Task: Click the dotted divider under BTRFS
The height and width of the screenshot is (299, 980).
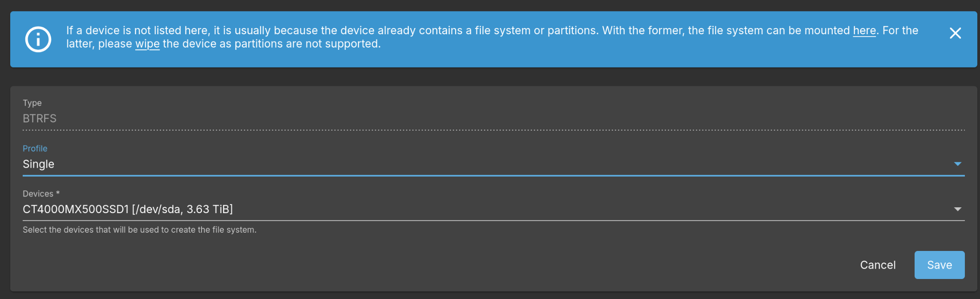Action: coord(489,130)
